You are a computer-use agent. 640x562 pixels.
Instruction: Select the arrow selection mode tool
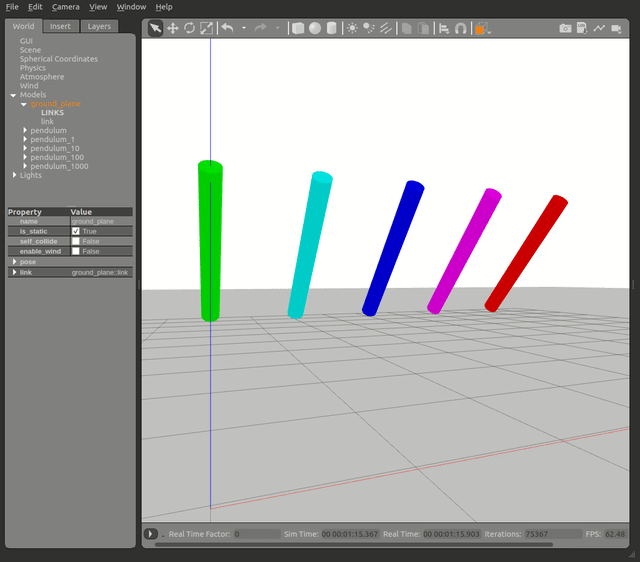[155, 28]
